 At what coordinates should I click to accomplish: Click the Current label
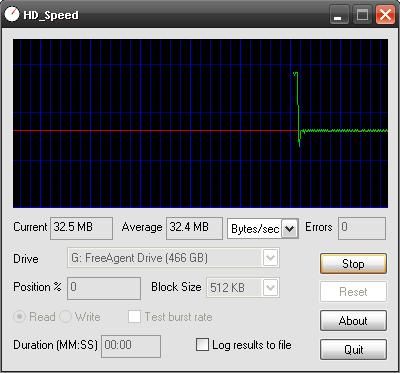[x=30, y=227]
